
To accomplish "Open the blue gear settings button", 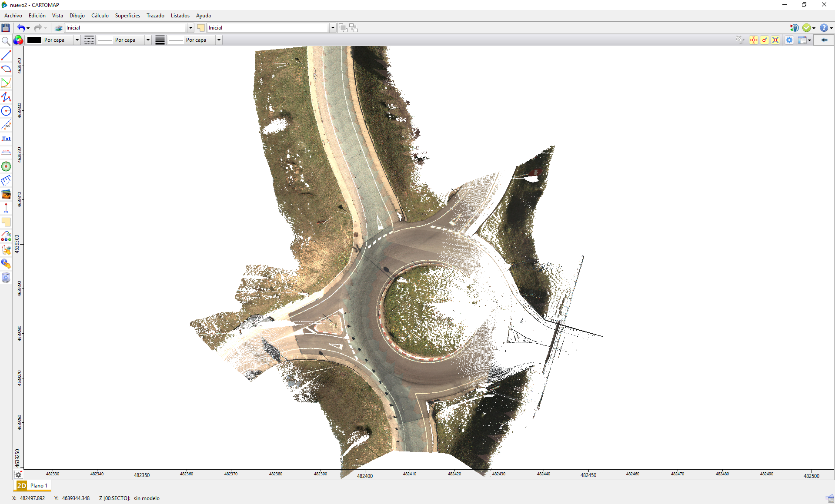I will point(789,40).
